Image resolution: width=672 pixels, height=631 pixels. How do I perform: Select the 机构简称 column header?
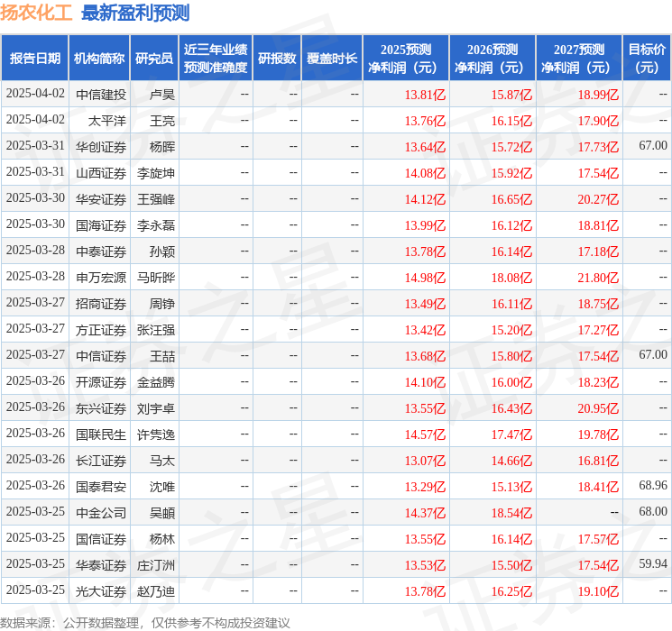click(99, 59)
